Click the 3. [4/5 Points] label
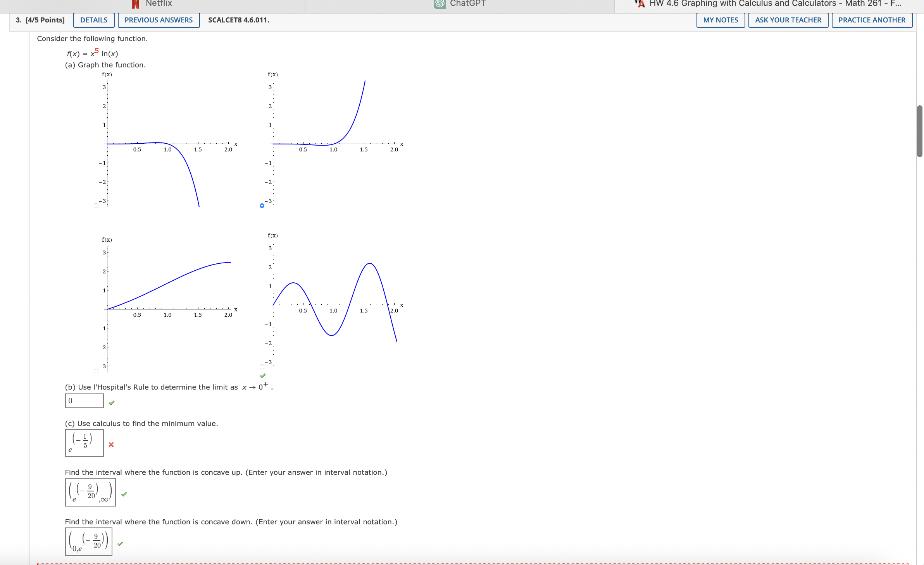924x565 pixels. pyautogui.click(x=40, y=20)
